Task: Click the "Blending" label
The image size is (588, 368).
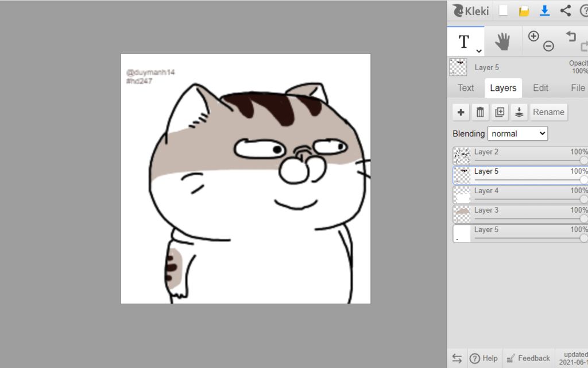Action: (x=469, y=133)
